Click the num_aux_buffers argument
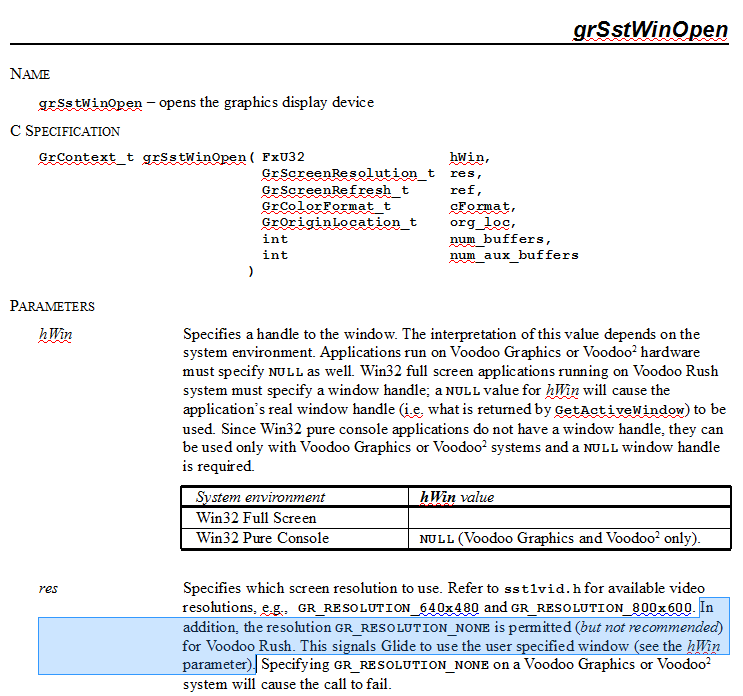Screen dimensions: 743x696 [514, 255]
